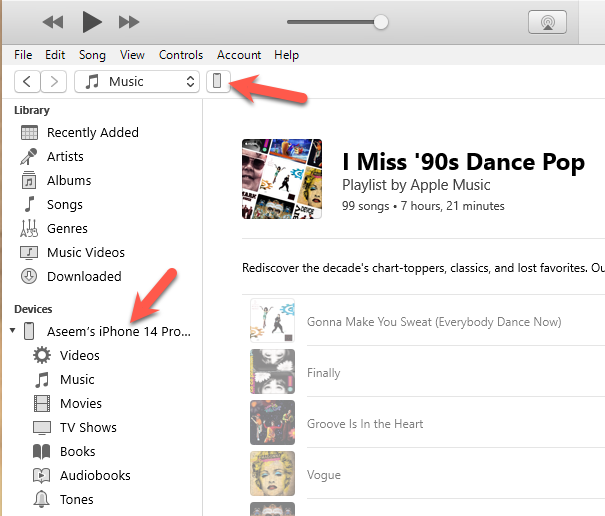Open Tones bell icon under device
Image resolution: width=605 pixels, height=516 pixels.
42,499
